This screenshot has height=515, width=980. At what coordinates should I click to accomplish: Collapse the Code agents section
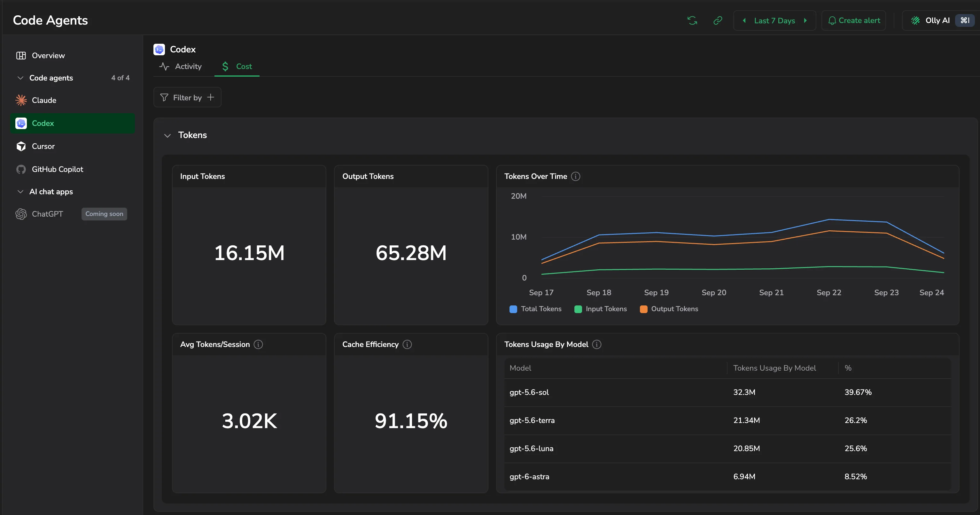(20, 78)
